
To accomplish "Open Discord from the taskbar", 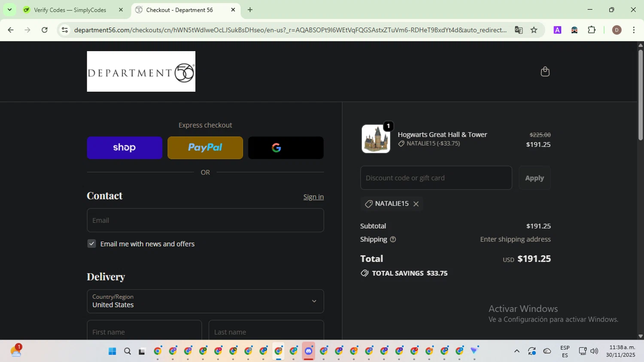I will pos(309,351).
